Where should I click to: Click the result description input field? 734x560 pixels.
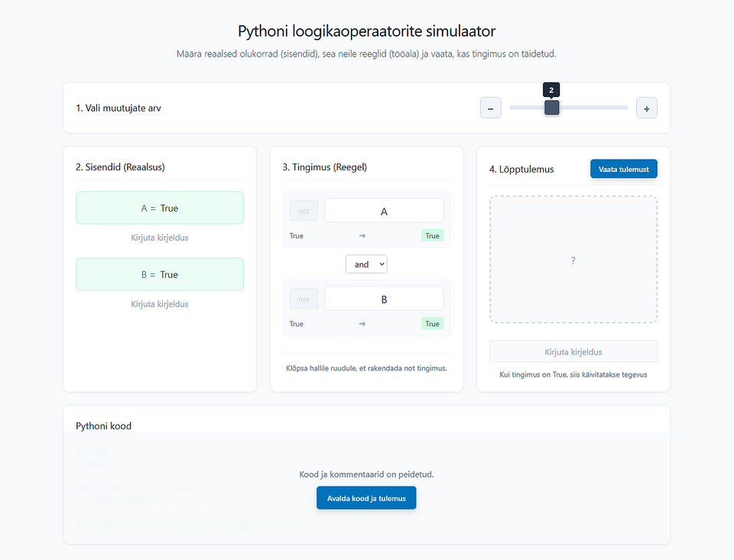coord(573,351)
